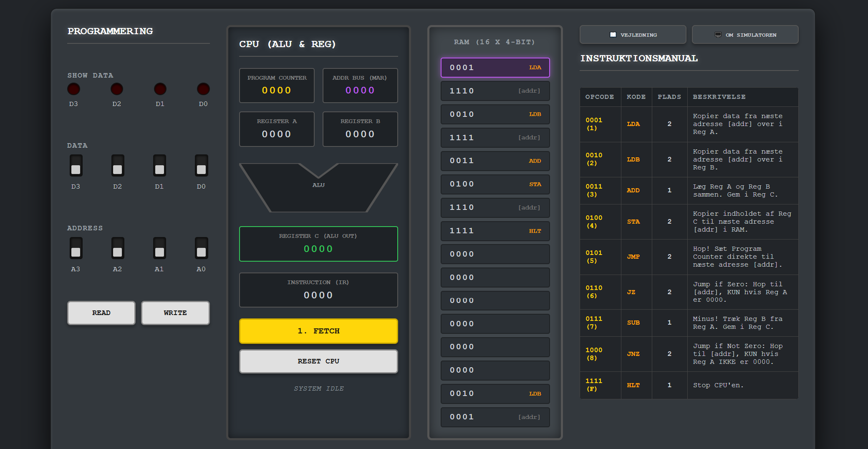Click opcode 1000 (8) in manual
This screenshot has width=868, height=449.
(593, 354)
